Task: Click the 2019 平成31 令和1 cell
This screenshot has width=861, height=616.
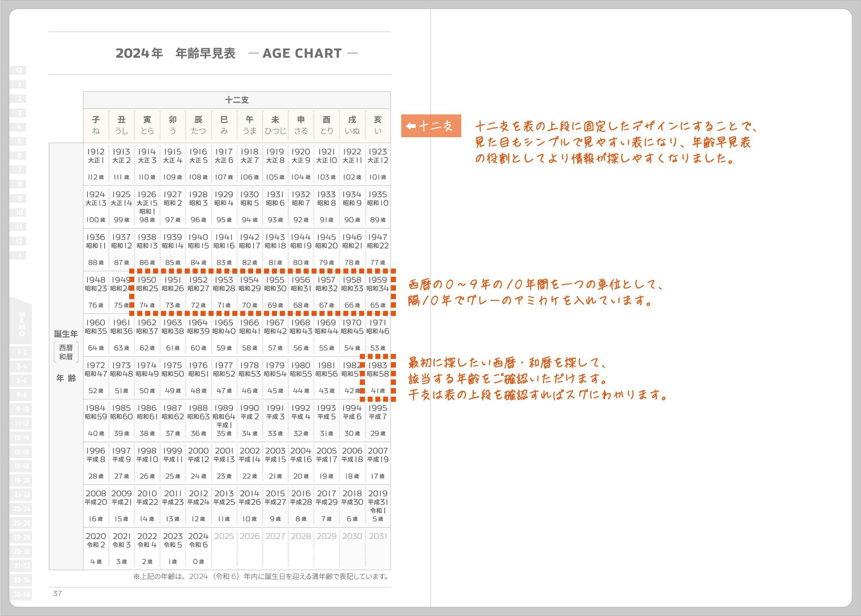Action: (378, 505)
